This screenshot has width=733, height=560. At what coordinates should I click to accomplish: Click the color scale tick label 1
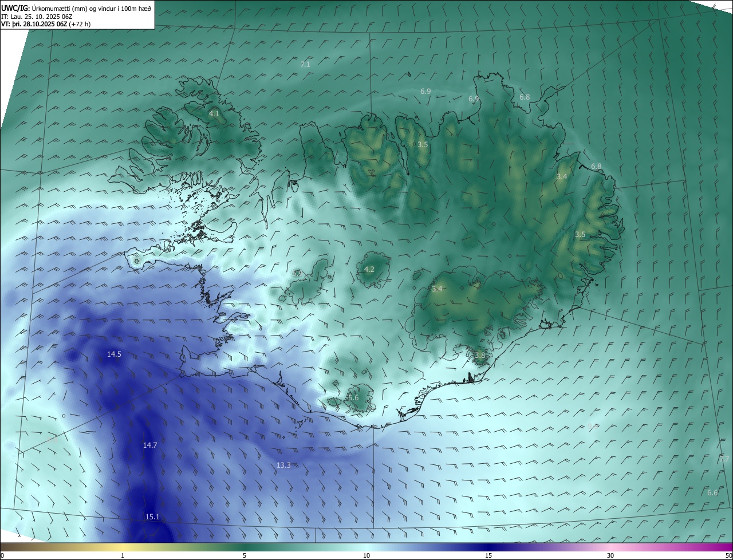(123, 556)
